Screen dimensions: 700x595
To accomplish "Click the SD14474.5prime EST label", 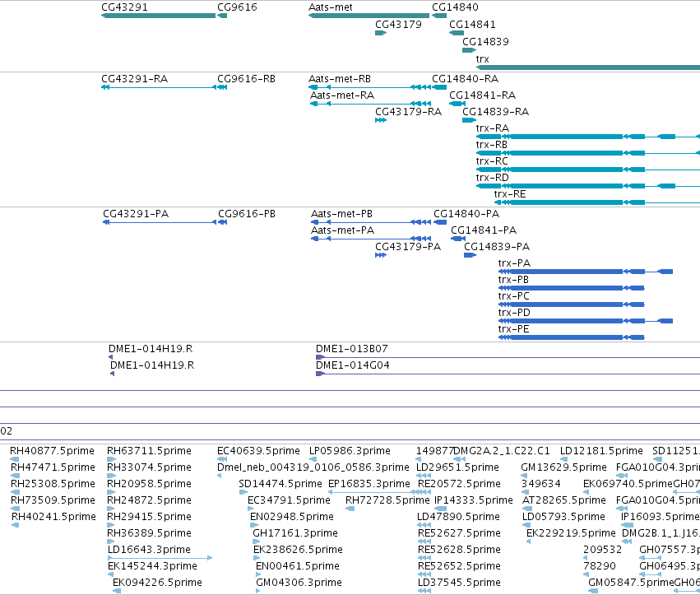I will [x=280, y=484].
